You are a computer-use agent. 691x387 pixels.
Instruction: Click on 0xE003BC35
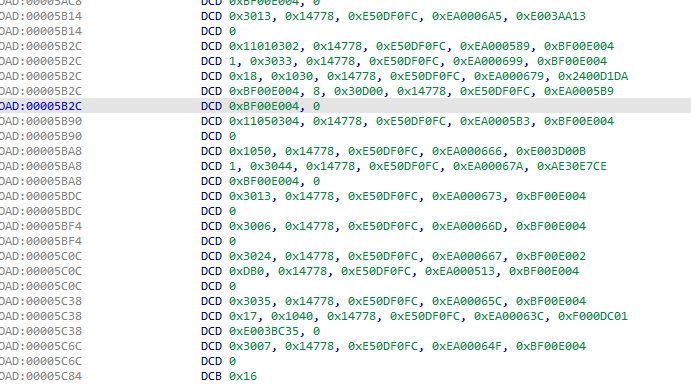pos(264,331)
